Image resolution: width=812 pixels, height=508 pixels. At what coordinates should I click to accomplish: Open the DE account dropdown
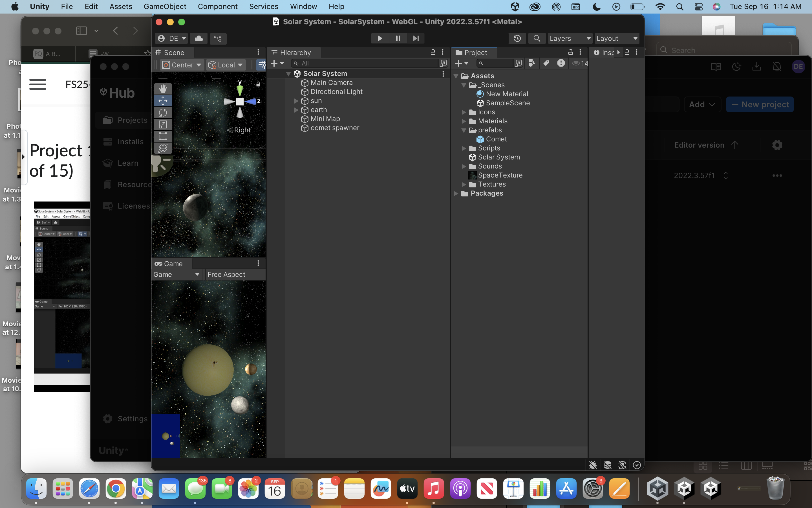click(171, 38)
